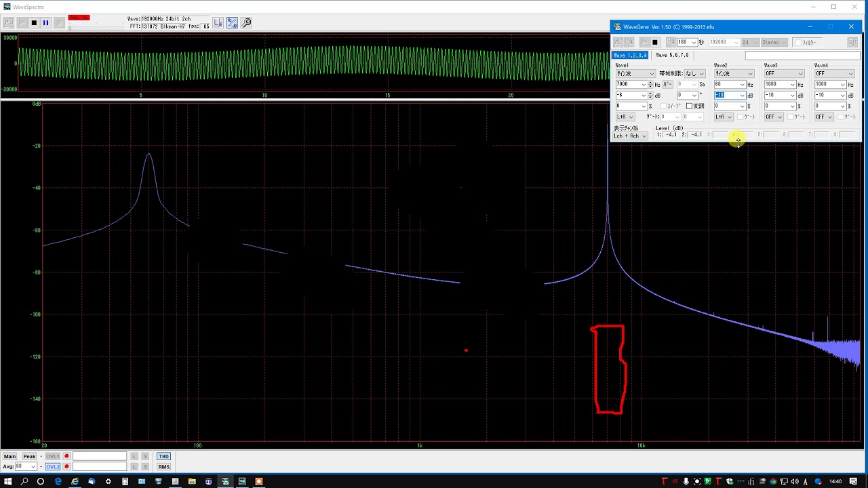Open WaveSpectra settings wrench icon

[x=246, y=22]
